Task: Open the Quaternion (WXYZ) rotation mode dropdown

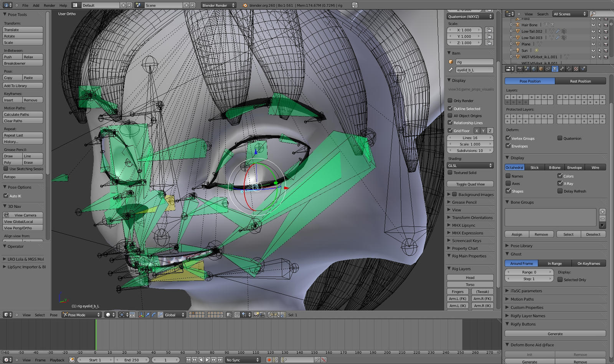Action: coord(470,16)
